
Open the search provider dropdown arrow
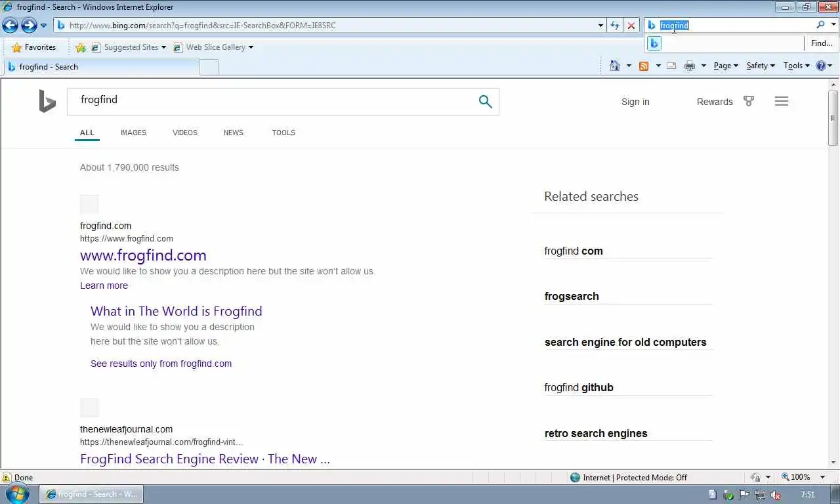coord(834,25)
